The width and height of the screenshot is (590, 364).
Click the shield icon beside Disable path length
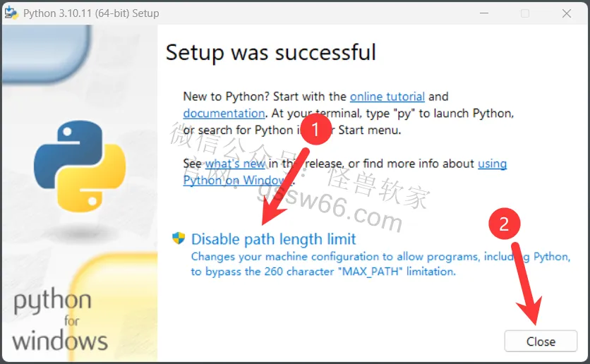(179, 238)
